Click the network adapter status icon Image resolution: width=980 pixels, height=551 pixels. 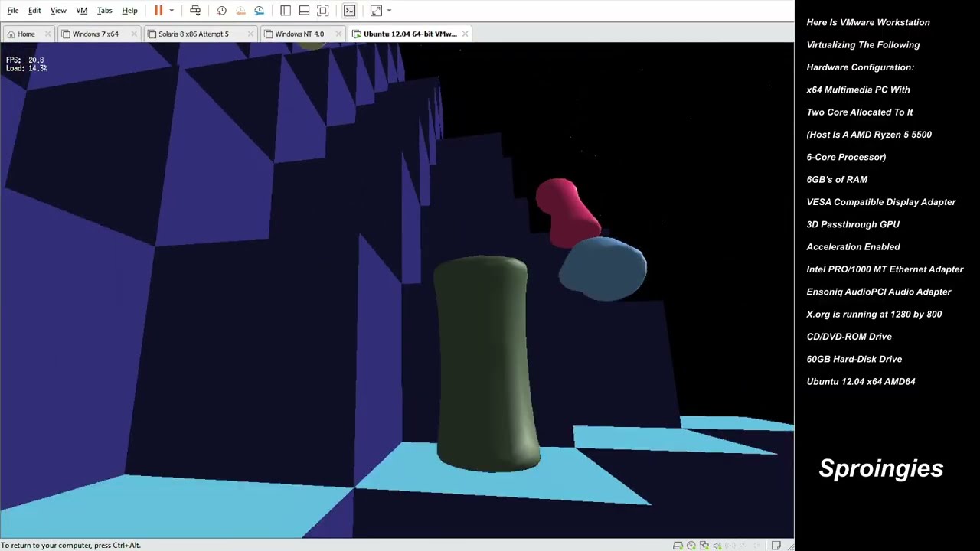[x=704, y=546]
